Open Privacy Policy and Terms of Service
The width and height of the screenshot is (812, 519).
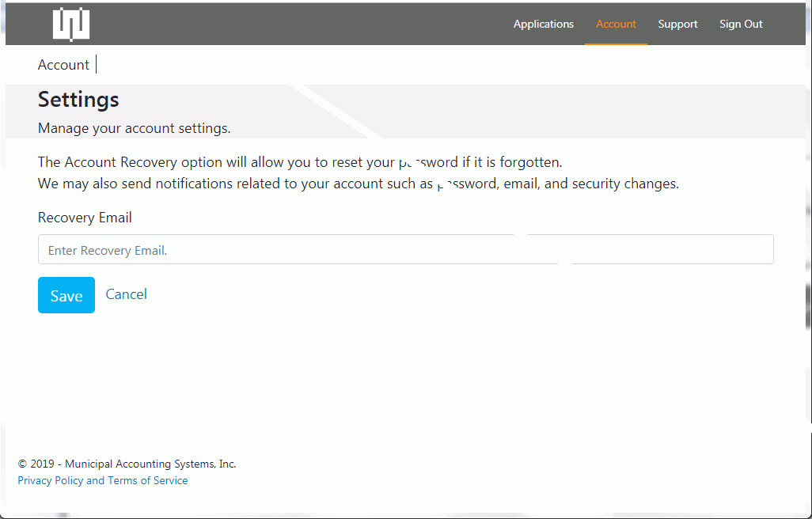click(x=103, y=480)
